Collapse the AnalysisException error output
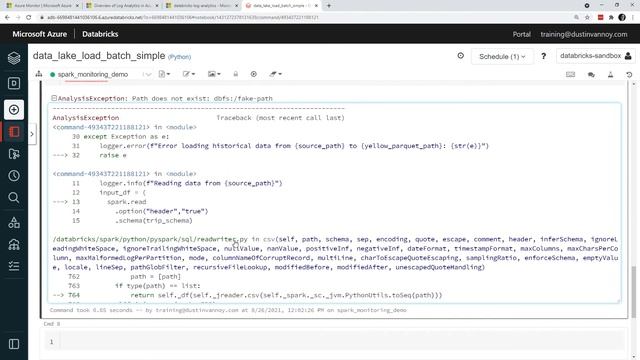The width and height of the screenshot is (640, 360). click(54, 98)
